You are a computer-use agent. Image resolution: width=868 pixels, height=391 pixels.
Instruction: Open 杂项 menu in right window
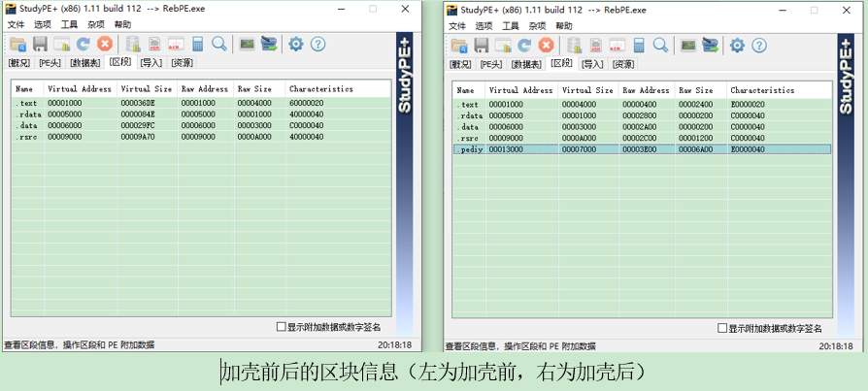pyautogui.click(x=537, y=26)
